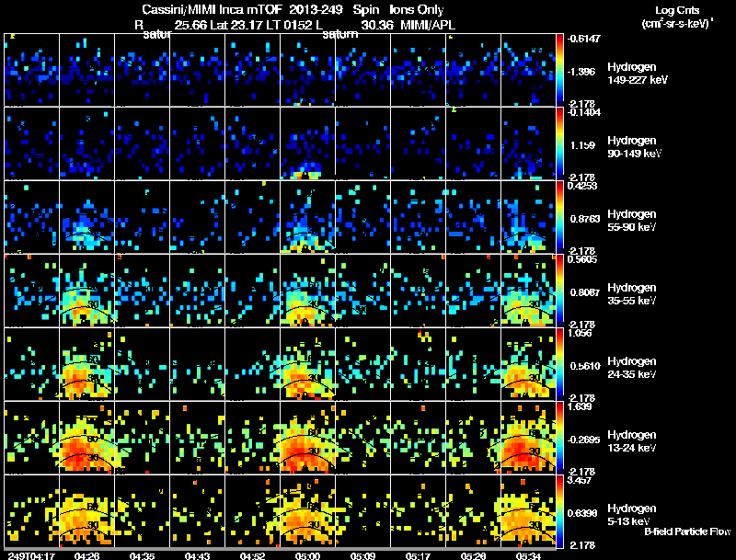
Task: Click the '1.056' colorbar maximum value
Action: tap(580, 333)
